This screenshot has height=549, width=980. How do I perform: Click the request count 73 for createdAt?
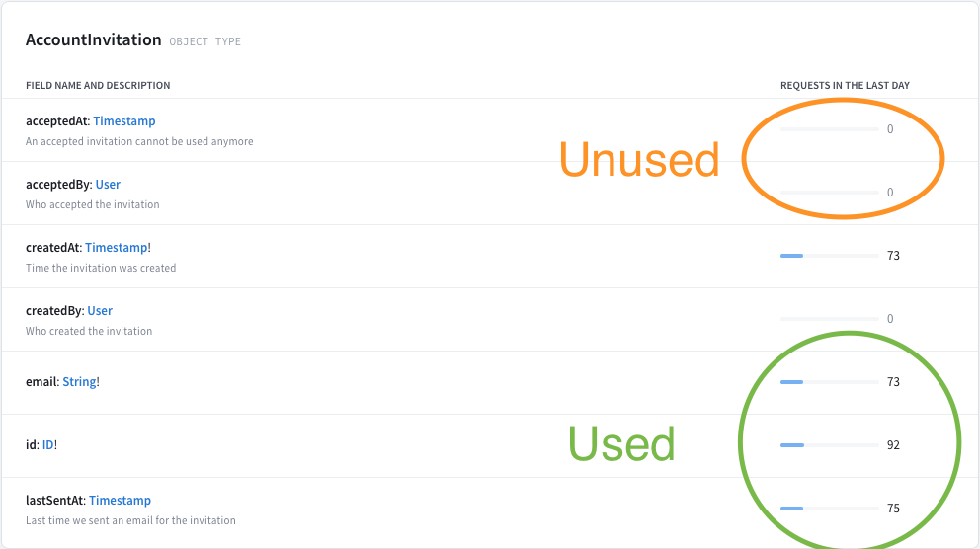(x=893, y=256)
